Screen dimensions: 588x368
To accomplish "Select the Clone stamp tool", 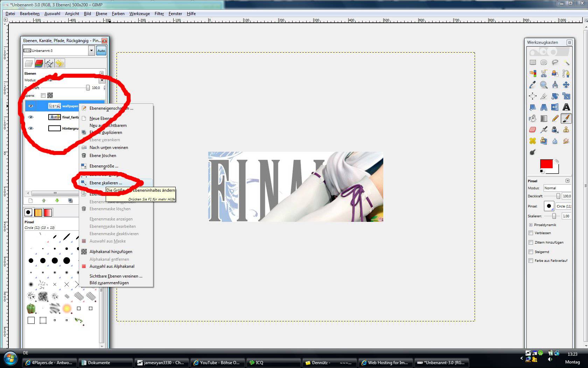I will tap(566, 130).
